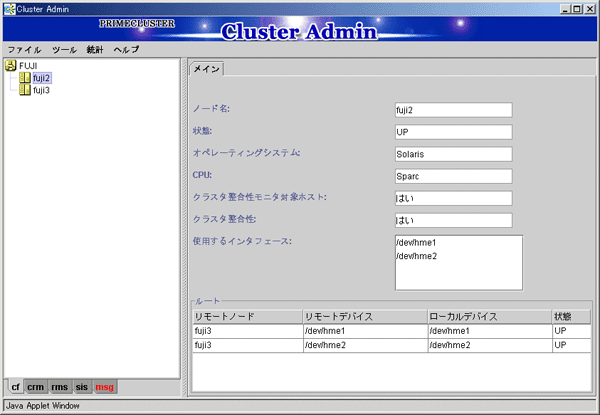
Task: Click the Cluster Admin title bar icon
Action: (x=9, y=9)
